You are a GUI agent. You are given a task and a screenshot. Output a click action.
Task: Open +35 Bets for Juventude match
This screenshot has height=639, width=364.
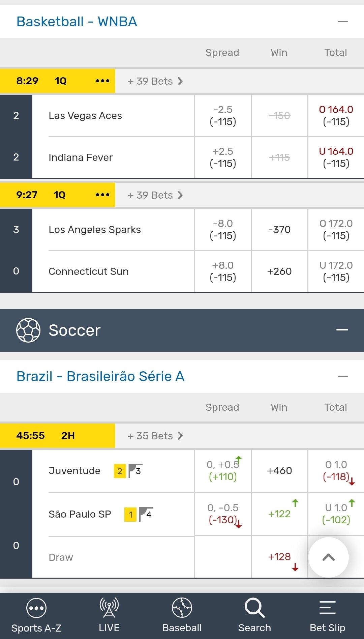point(155,436)
